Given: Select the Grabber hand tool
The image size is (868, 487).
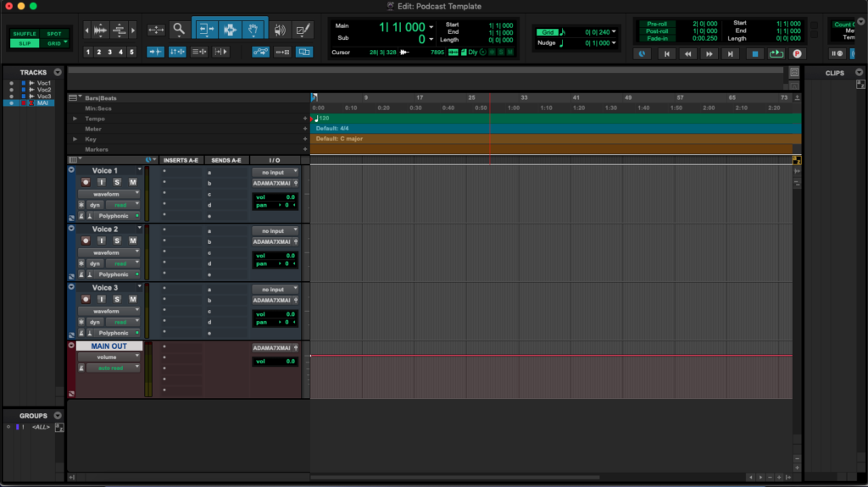Looking at the screenshot, I should (253, 30).
